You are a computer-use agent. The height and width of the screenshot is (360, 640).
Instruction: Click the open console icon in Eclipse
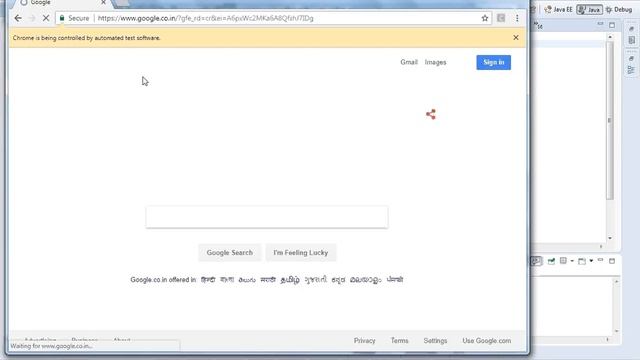[x=582, y=261]
